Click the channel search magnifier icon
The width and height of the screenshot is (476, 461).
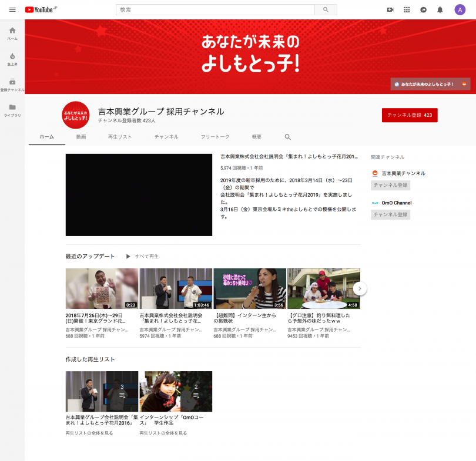(x=287, y=137)
